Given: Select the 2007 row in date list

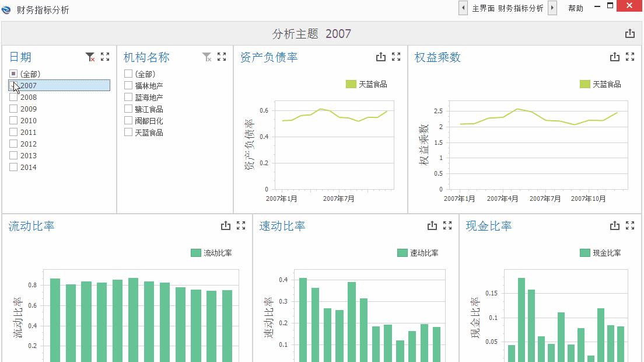Looking at the screenshot, I should (x=59, y=85).
